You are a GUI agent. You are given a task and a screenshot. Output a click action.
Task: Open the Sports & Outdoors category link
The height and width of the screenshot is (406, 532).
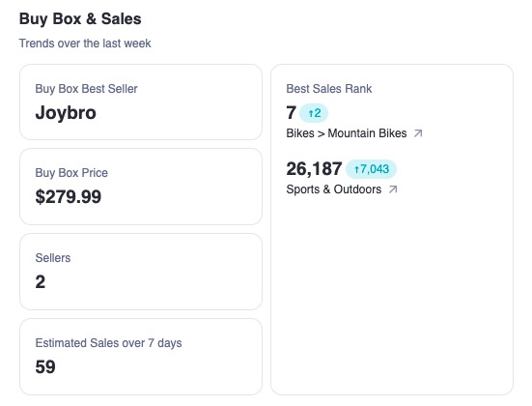pos(334,189)
